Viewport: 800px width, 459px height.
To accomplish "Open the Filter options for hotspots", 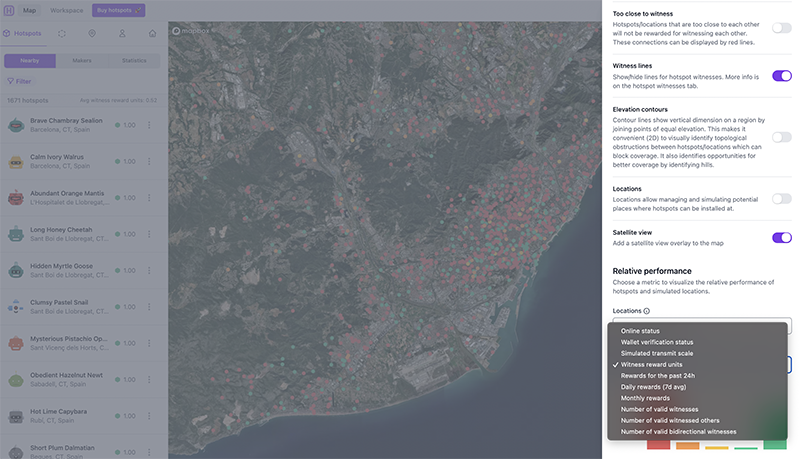I will coord(19,81).
